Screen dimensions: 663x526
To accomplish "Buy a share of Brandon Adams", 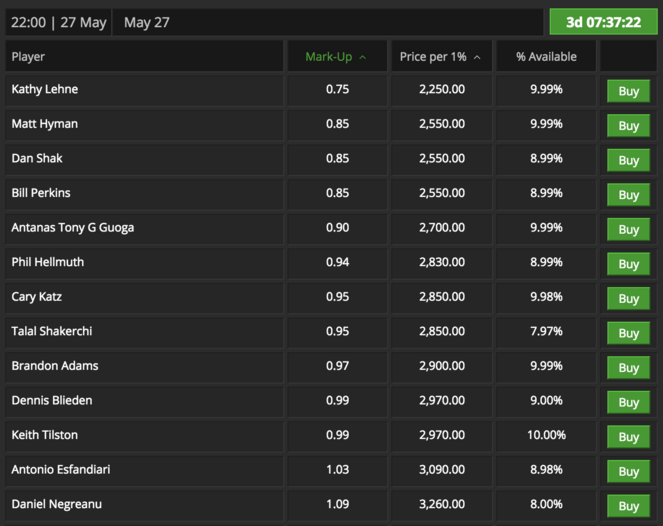I will (x=628, y=367).
